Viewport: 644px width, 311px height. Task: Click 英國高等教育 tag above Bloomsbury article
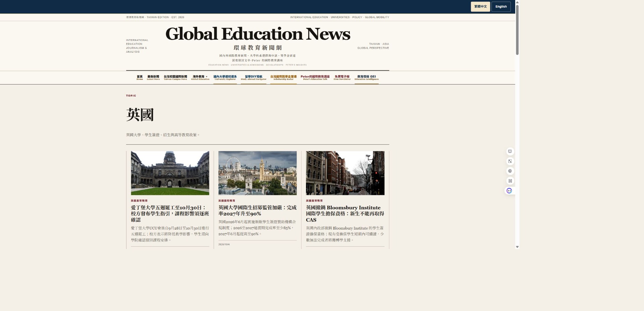314,201
